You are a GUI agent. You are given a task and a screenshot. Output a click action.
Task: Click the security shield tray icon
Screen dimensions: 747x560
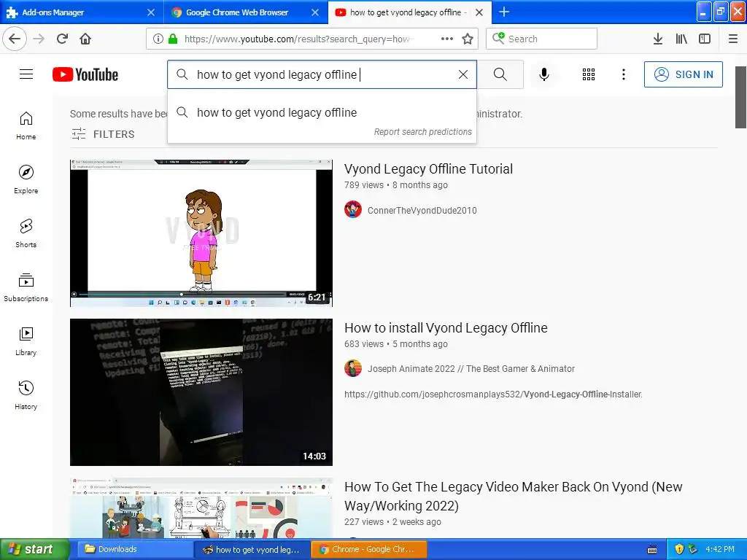(x=679, y=549)
